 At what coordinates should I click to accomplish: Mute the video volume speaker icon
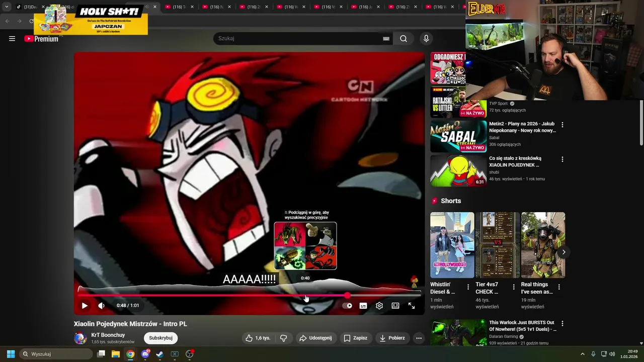pos(101,305)
